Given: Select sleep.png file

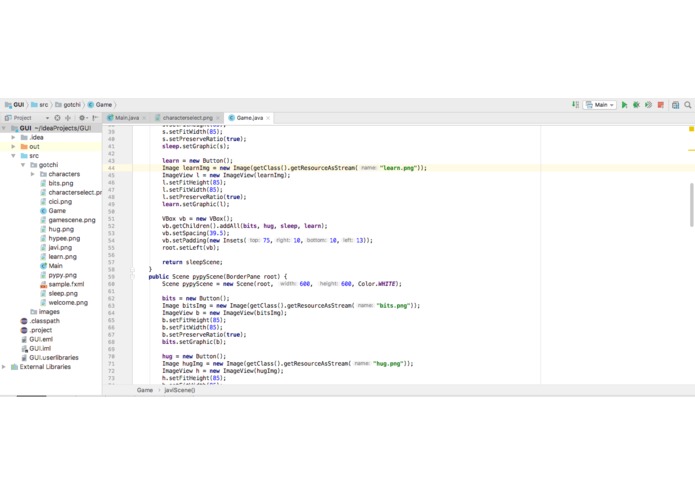Looking at the screenshot, I should click(63, 293).
